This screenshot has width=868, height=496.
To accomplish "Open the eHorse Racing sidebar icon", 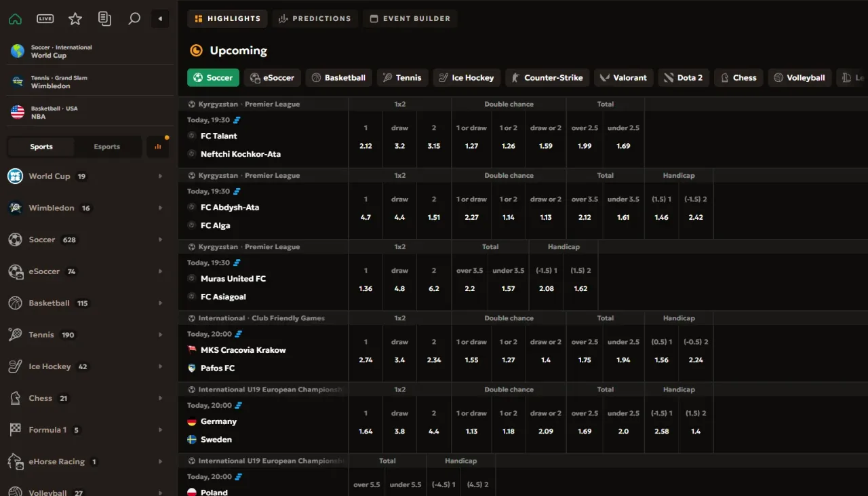I will [x=15, y=461].
